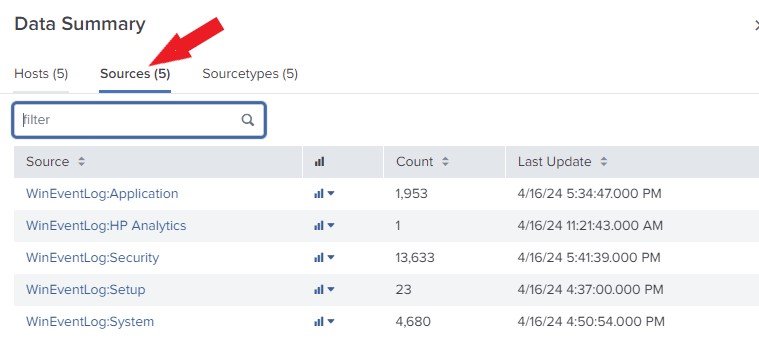Open the WinEventLog:Security source link
The image size is (759, 362).
tap(92, 257)
